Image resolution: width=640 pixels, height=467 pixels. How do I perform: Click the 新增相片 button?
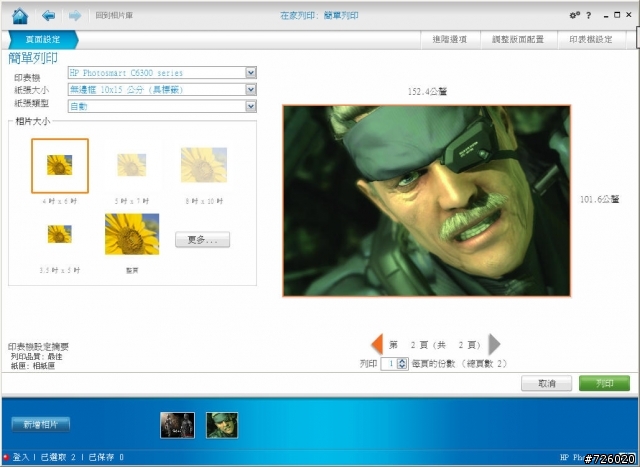(x=40, y=425)
